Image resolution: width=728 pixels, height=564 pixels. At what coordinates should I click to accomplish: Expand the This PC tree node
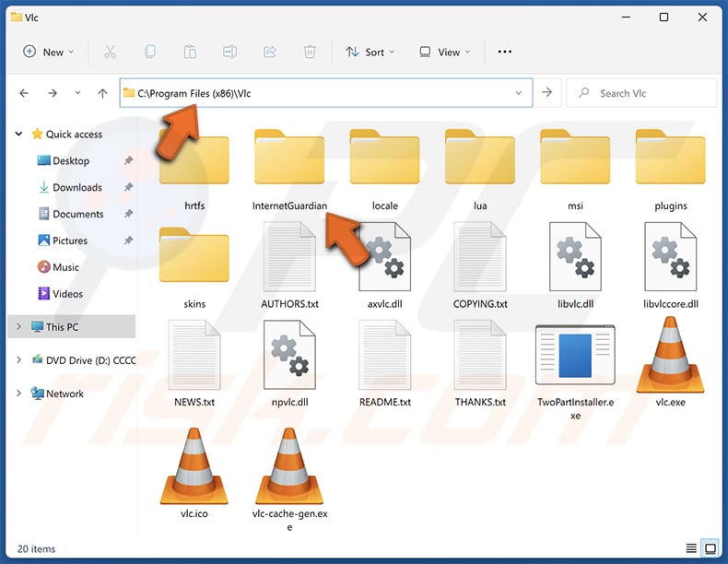pos(18,326)
